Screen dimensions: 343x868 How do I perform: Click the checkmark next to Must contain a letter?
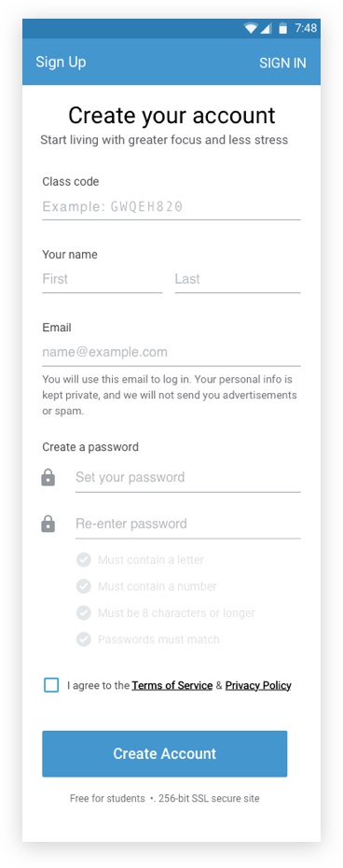84,560
